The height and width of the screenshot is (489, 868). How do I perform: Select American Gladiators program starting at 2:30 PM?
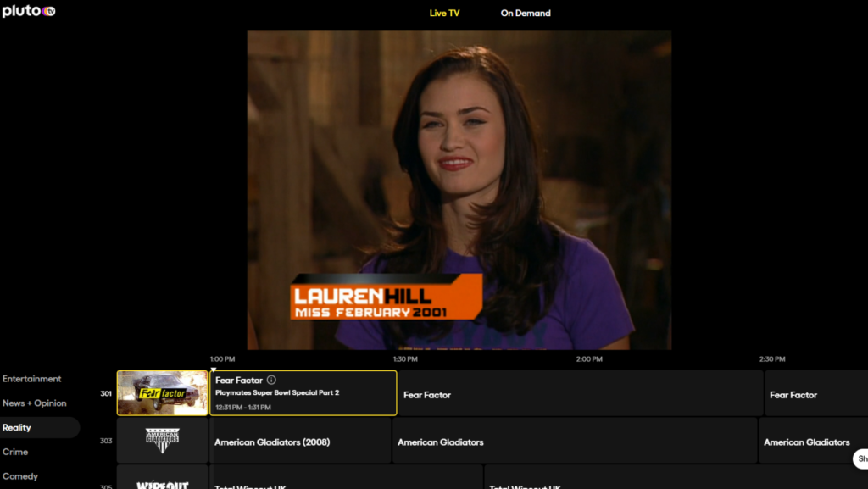pos(814,441)
